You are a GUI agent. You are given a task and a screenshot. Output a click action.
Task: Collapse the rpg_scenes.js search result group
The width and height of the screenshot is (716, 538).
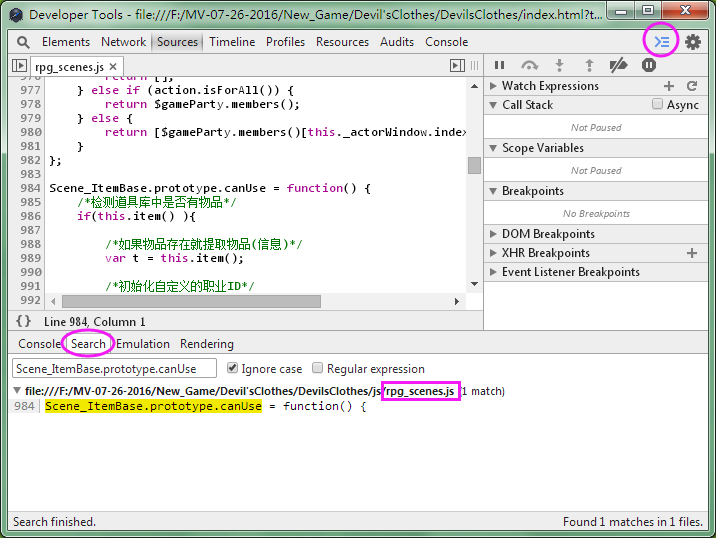click(x=17, y=390)
